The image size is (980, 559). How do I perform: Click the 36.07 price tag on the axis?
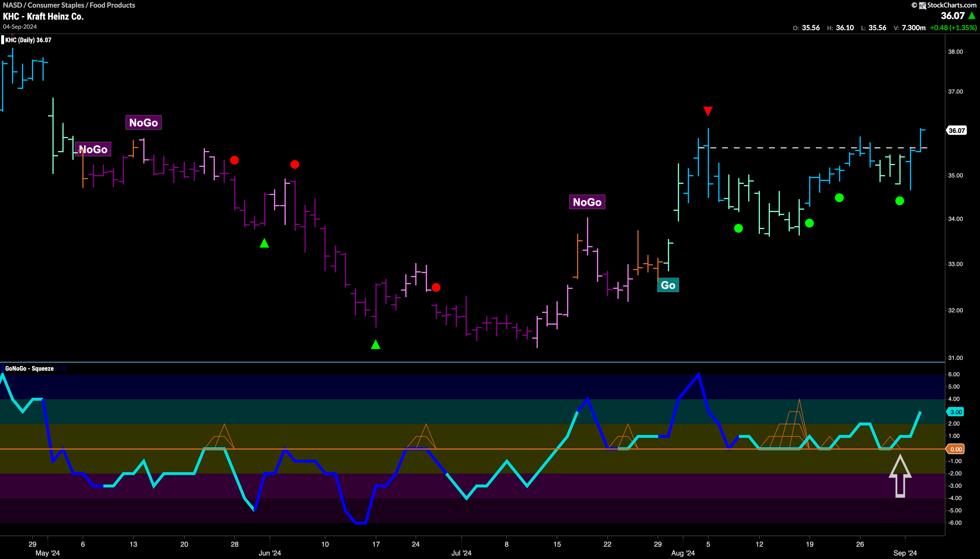(x=957, y=131)
